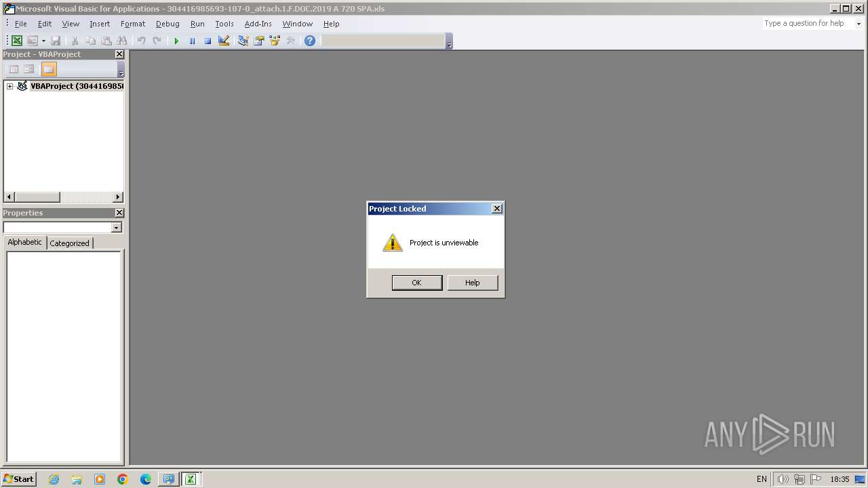
Task: Open the Edit menu
Action: pyautogui.click(x=45, y=24)
